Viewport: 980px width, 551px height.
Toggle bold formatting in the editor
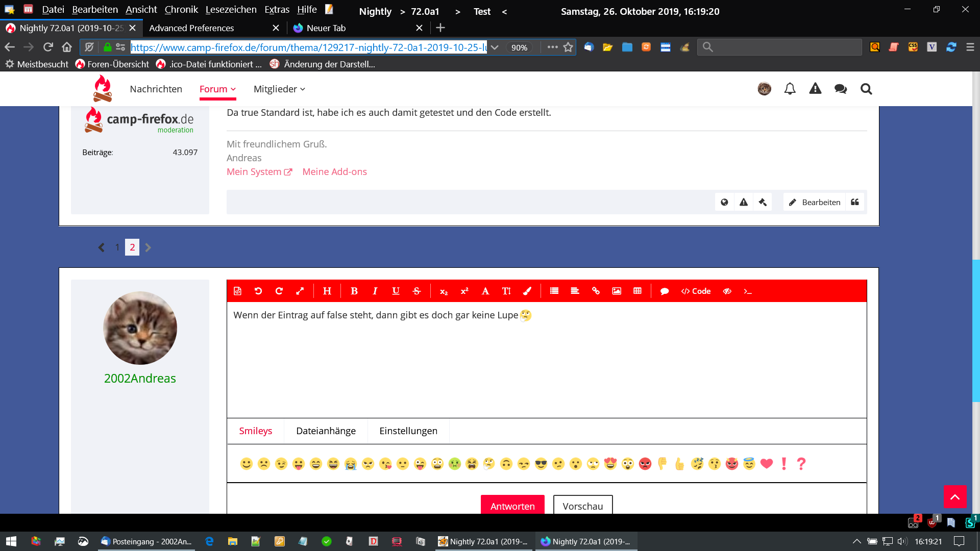[354, 291]
